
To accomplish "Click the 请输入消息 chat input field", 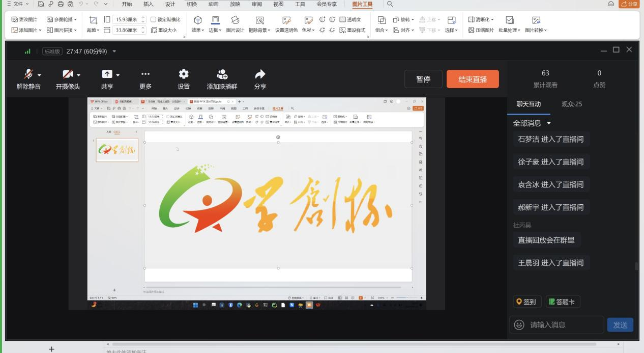I will click(565, 324).
